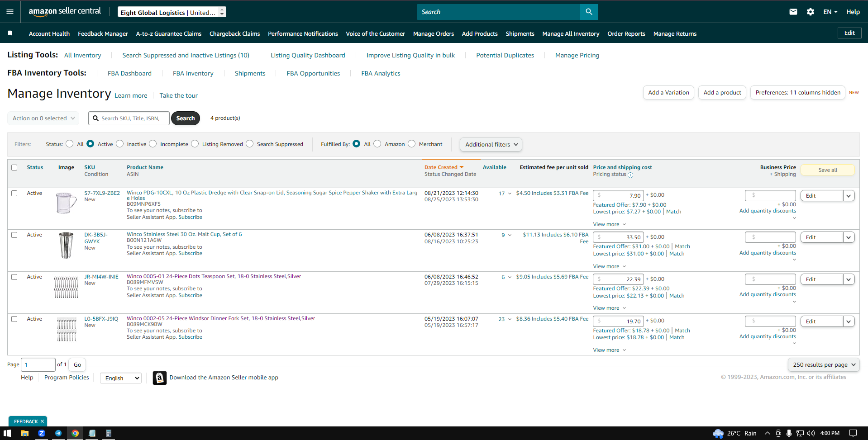The image size is (868, 440).
Task: Open Calculator from taskbar
Action: click(x=109, y=433)
